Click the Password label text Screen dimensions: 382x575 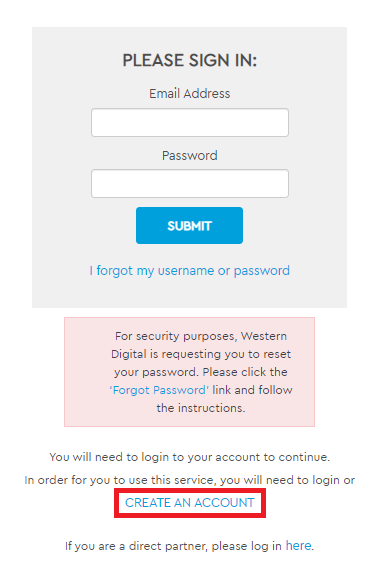coord(190,155)
